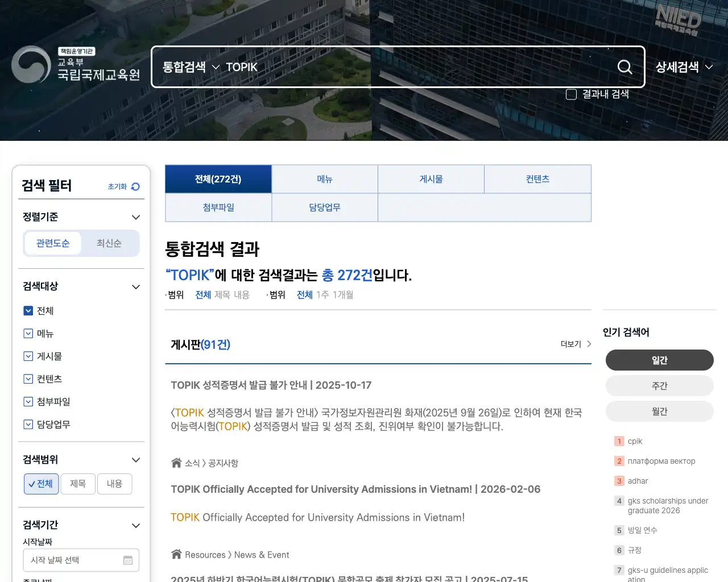Reset filters with the 초기화 refresh icon
This screenshot has width=728, height=582.
click(x=135, y=186)
